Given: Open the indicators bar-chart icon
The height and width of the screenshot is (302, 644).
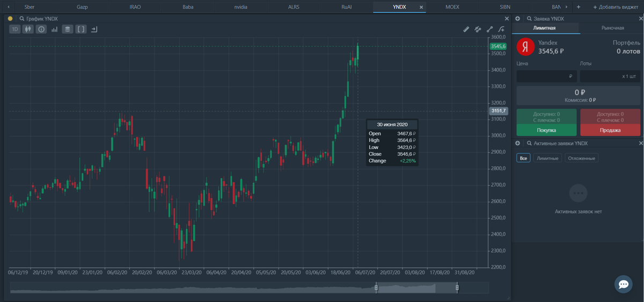Looking at the screenshot, I should coord(54,29).
